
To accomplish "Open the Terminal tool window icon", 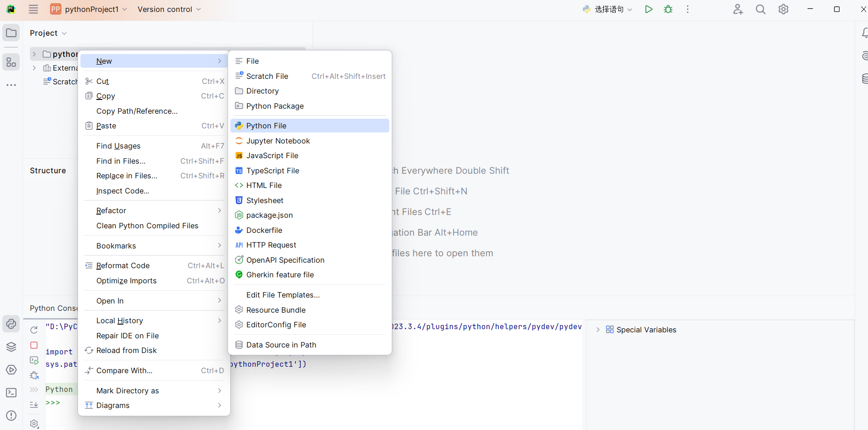I will click(x=11, y=393).
